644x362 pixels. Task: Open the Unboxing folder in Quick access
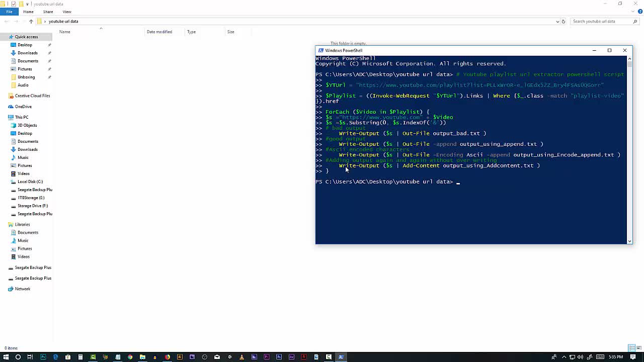click(x=26, y=77)
